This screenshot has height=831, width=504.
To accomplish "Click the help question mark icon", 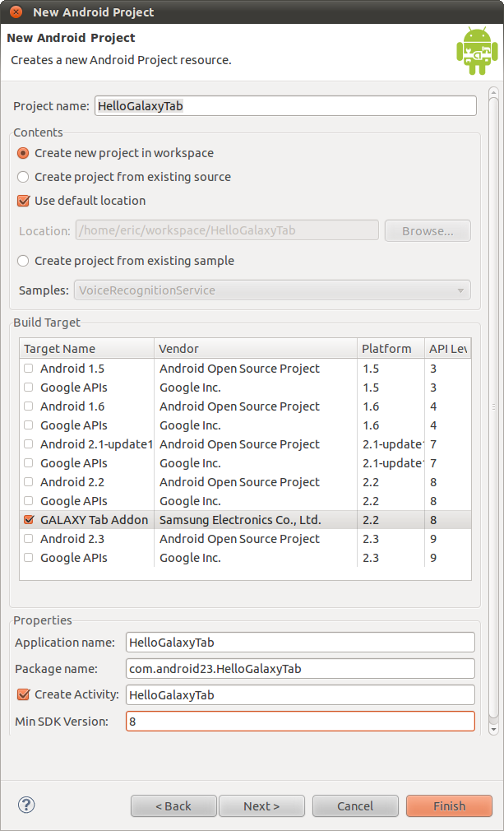I will click(25, 805).
